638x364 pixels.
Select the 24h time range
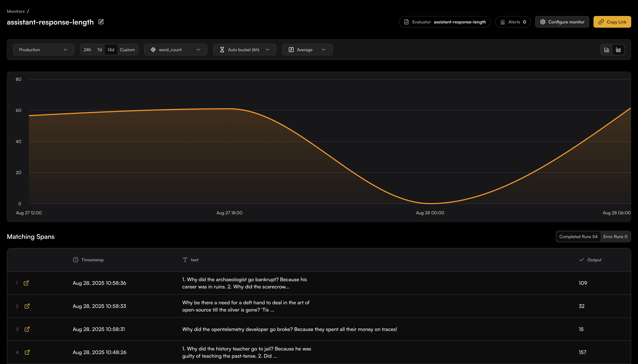click(87, 50)
